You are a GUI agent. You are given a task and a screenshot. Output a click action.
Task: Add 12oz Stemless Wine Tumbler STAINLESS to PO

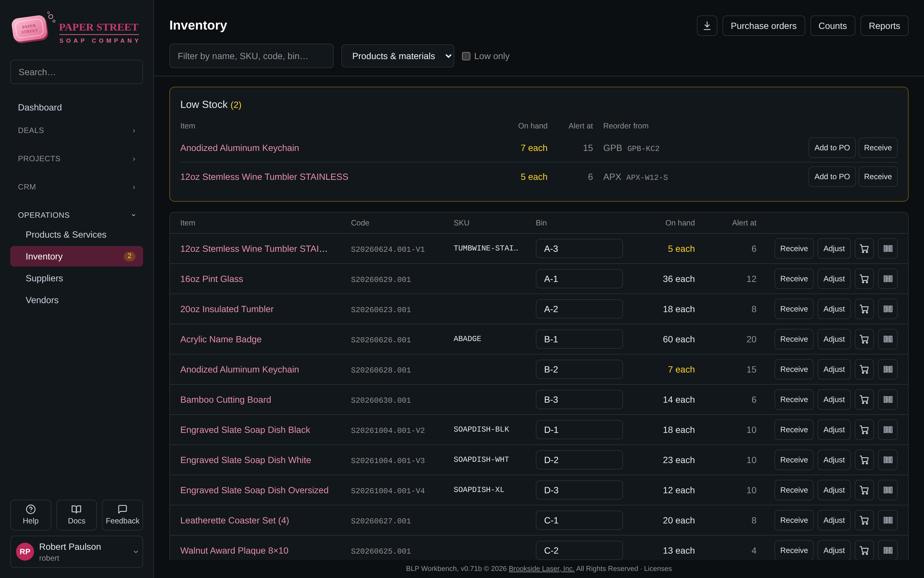click(x=832, y=177)
